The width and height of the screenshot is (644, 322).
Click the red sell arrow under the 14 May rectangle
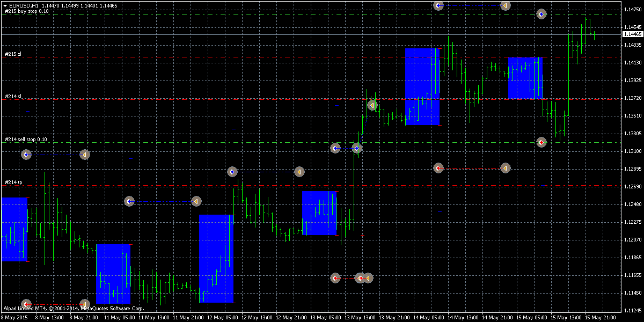coord(438,168)
